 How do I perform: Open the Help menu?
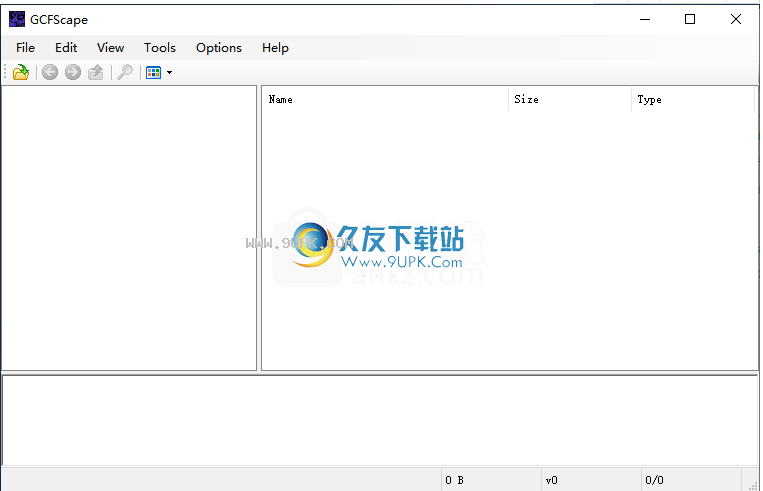pyautogui.click(x=275, y=48)
